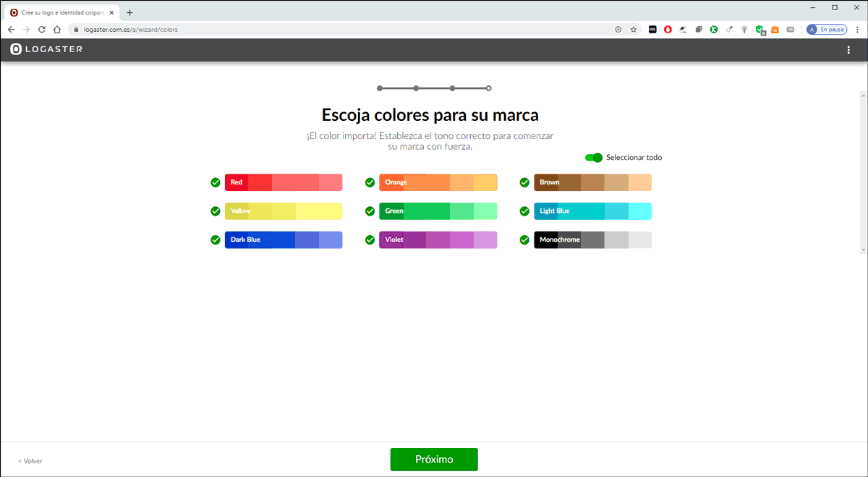The width and height of the screenshot is (868, 477).
Task: Open the light bulb extension icon
Action: click(x=744, y=30)
